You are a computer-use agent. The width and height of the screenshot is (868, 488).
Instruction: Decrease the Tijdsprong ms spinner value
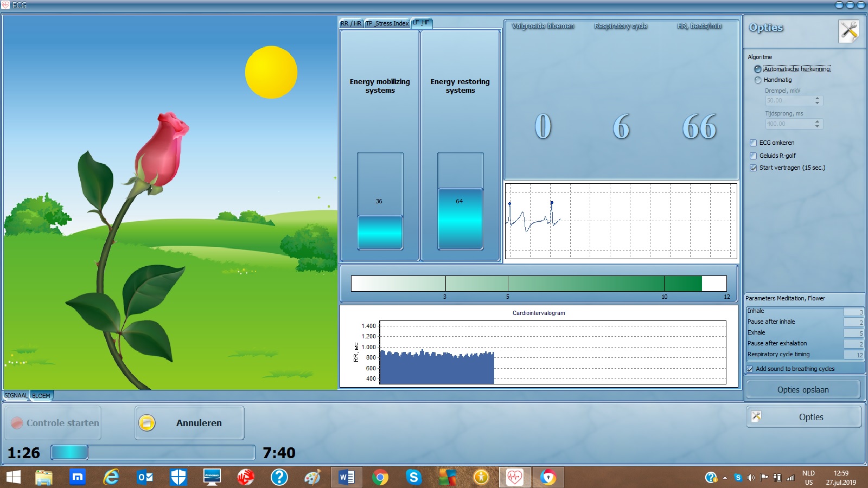(x=817, y=126)
